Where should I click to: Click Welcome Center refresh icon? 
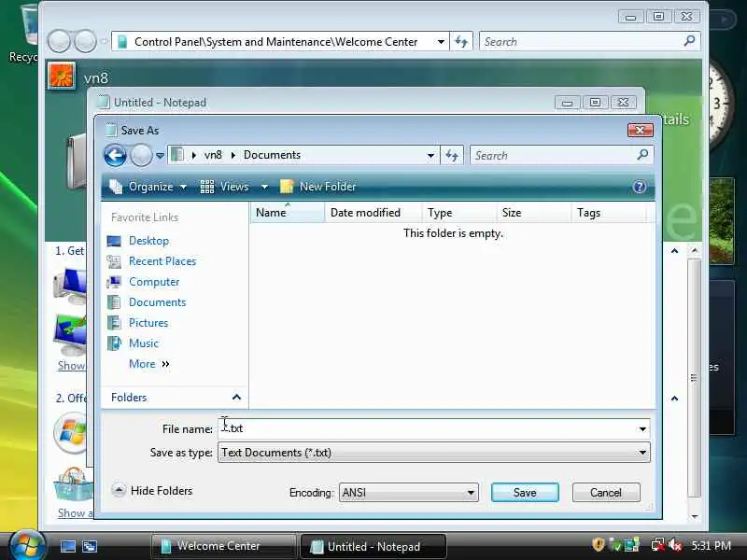tap(461, 41)
